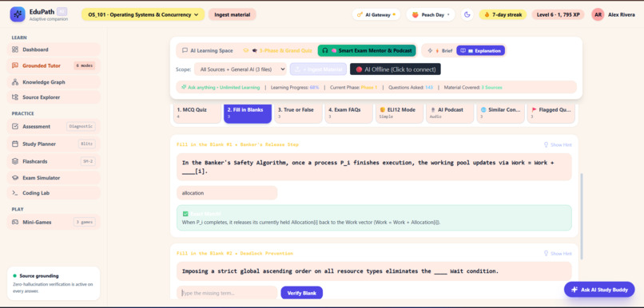Image resolution: width=644 pixels, height=308 pixels.
Task: Click the Study Planner calendar icon
Action: [x=15, y=144]
